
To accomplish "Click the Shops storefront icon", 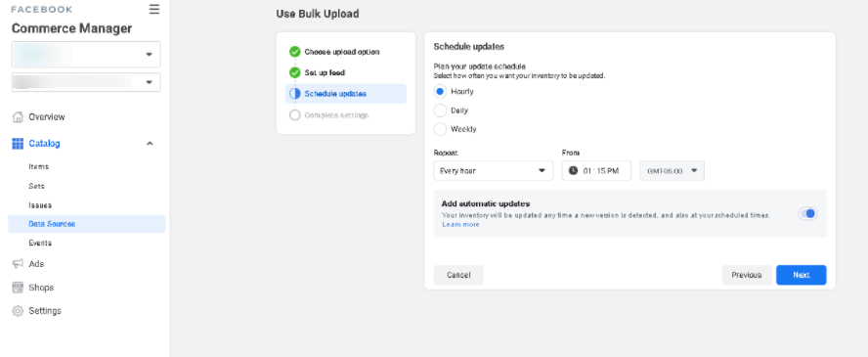I will pos(18,288).
